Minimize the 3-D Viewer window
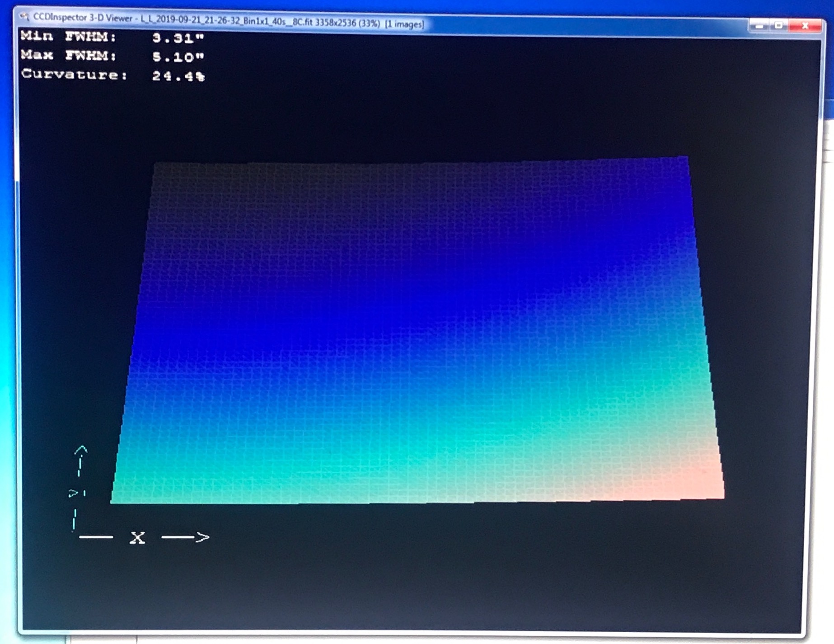The height and width of the screenshot is (644, 834). pyautogui.click(x=759, y=26)
